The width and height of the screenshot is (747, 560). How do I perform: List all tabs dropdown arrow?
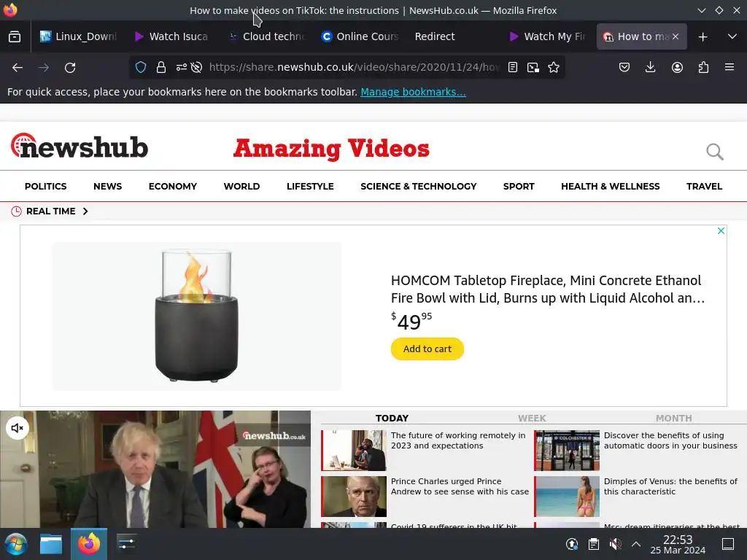[732, 36]
